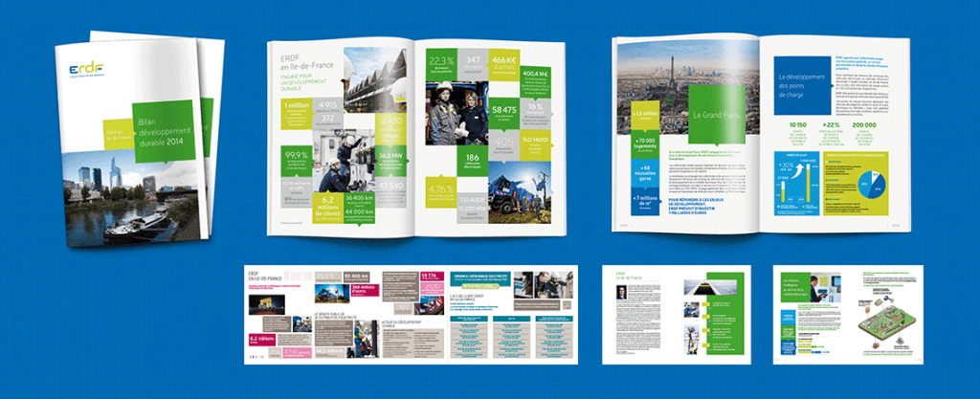Click the '4,76 %' lime tile
The height and width of the screenshot is (399, 980).
(441, 190)
